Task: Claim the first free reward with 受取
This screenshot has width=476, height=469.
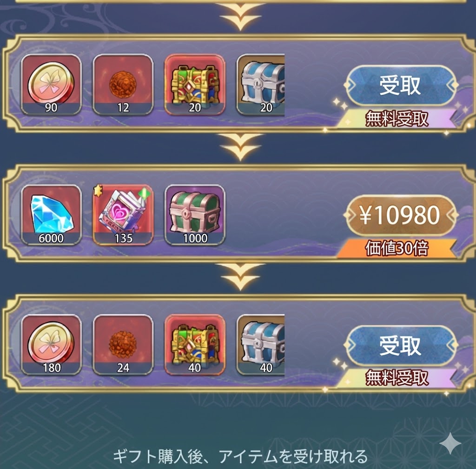Action: pos(400,85)
